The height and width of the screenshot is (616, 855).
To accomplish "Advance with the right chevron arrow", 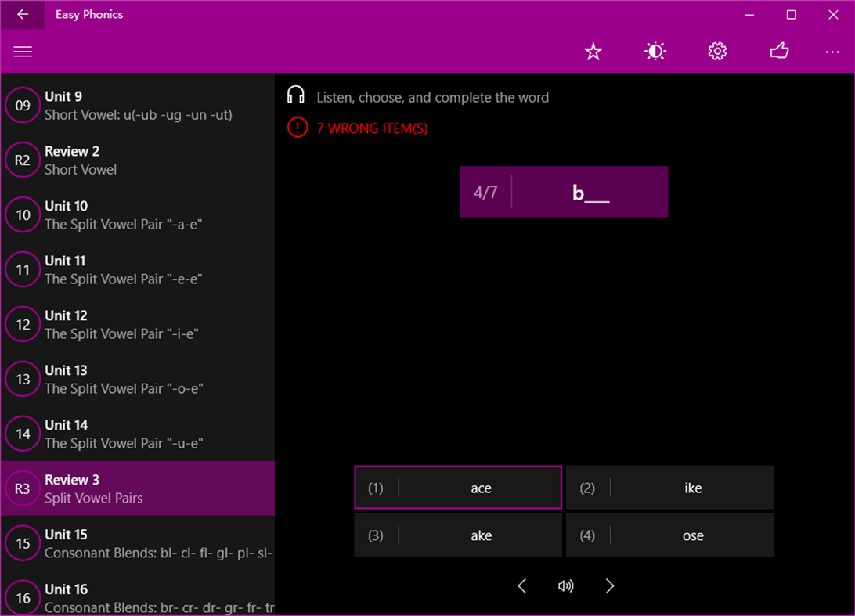I will click(x=610, y=585).
